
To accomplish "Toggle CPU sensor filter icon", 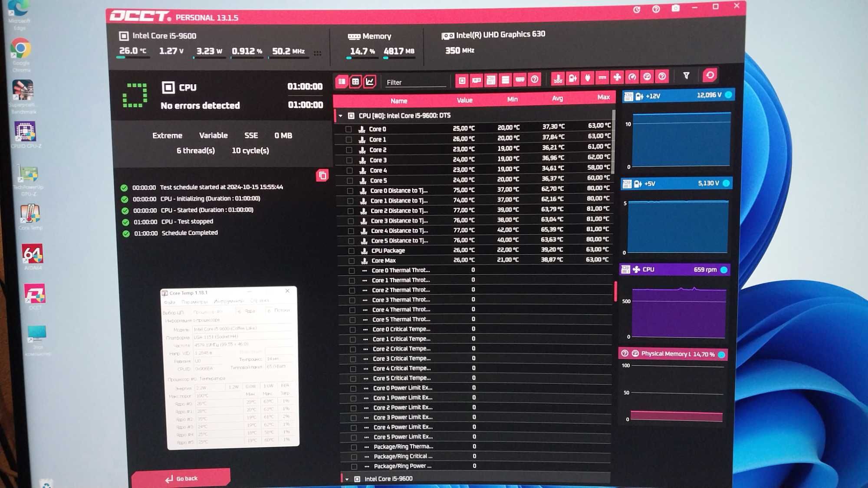I will 462,80.
